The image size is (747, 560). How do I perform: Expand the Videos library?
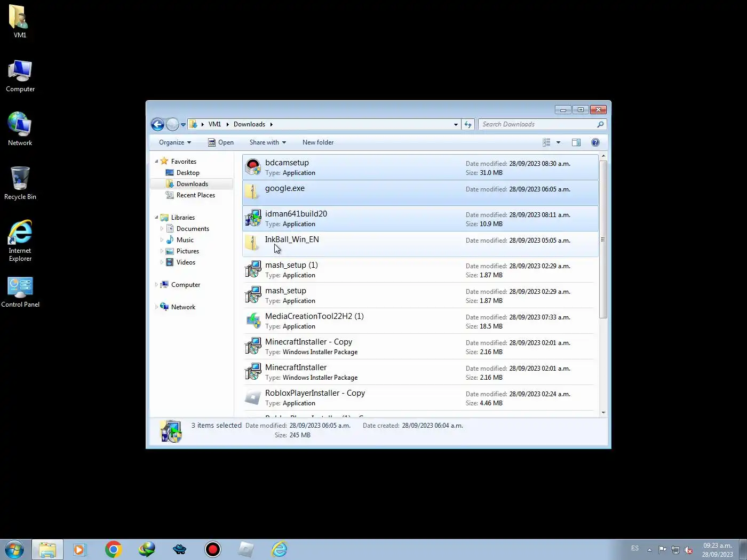tap(162, 262)
